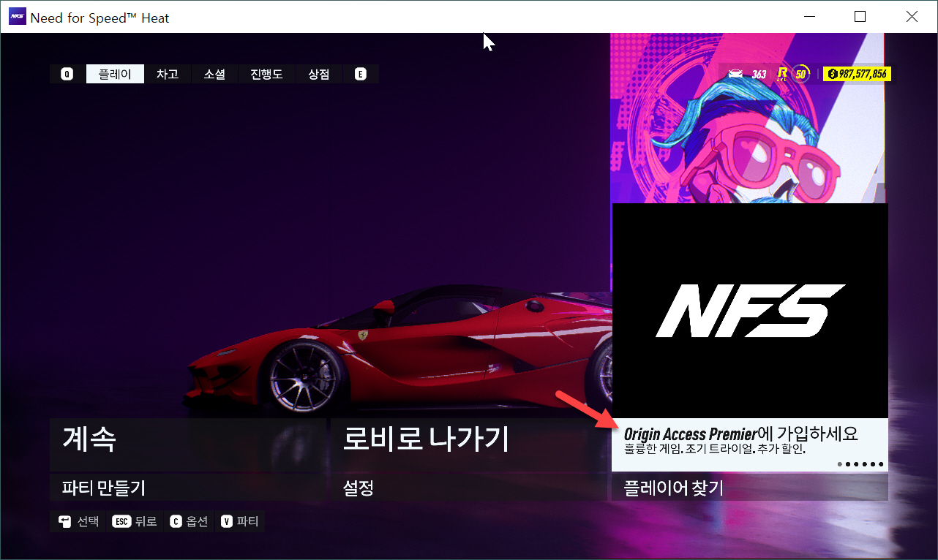938x560 pixels.
Task: Click 파티 만들기 to create party
Action: 188,487
